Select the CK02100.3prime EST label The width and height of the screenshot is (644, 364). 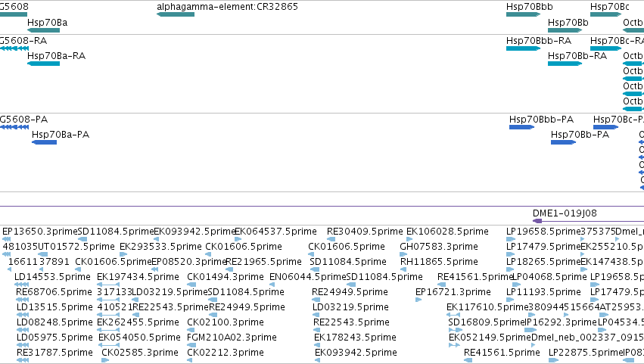(x=225, y=323)
